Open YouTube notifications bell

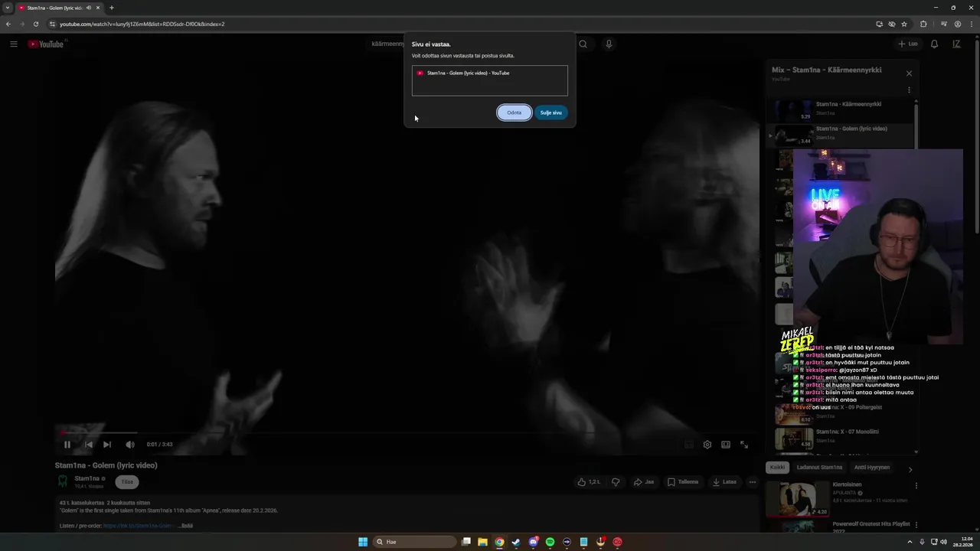[934, 44]
